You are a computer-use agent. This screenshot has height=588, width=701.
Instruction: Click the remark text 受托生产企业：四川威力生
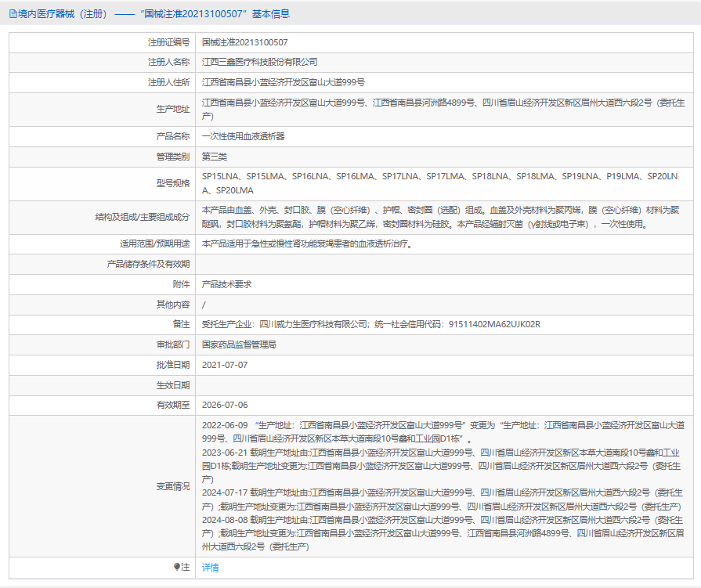[x=371, y=324]
